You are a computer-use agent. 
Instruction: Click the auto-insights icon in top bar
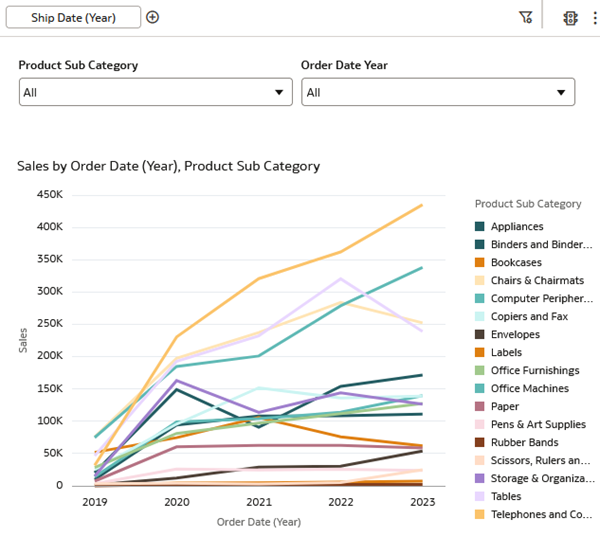point(571,17)
